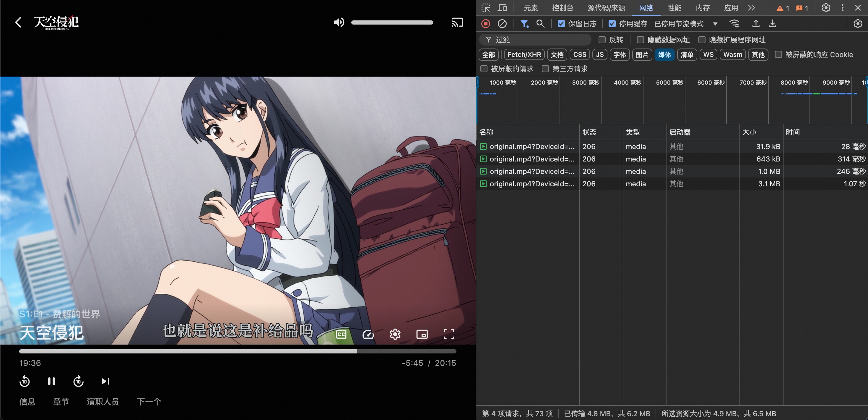The height and width of the screenshot is (420, 868).
Task: Select Wasm filter type
Action: pos(733,55)
